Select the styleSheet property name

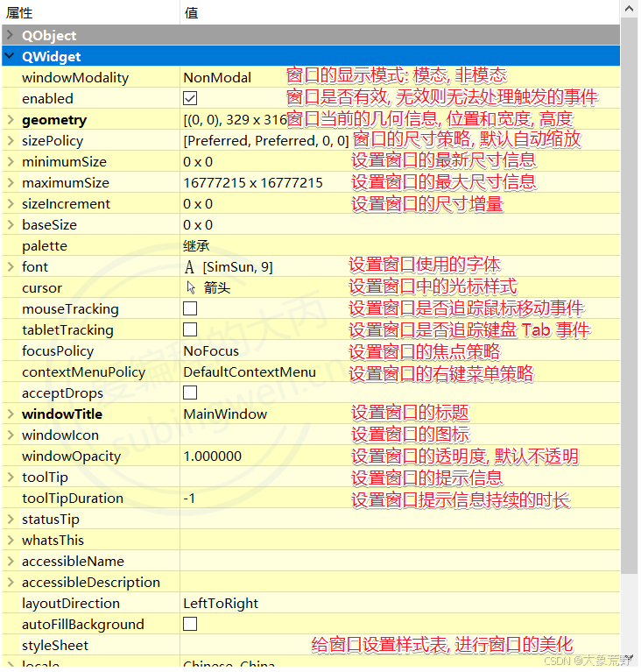point(55,646)
